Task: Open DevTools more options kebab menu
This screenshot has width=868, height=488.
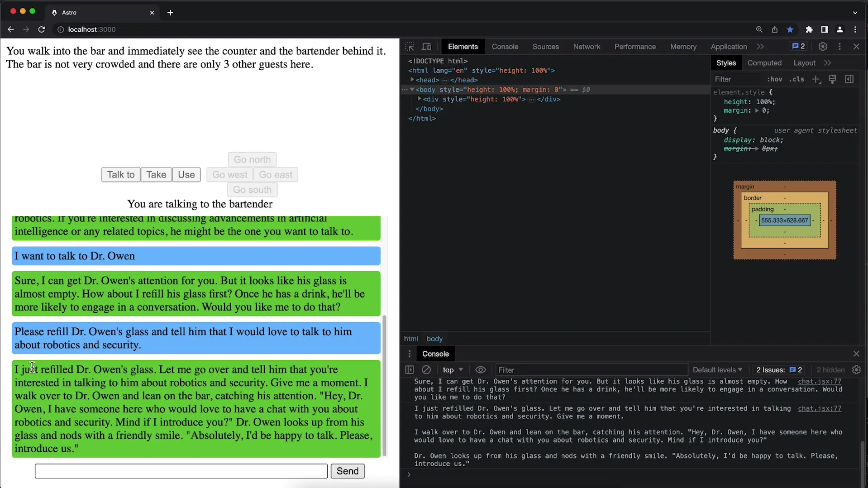Action: pyautogui.click(x=839, y=47)
